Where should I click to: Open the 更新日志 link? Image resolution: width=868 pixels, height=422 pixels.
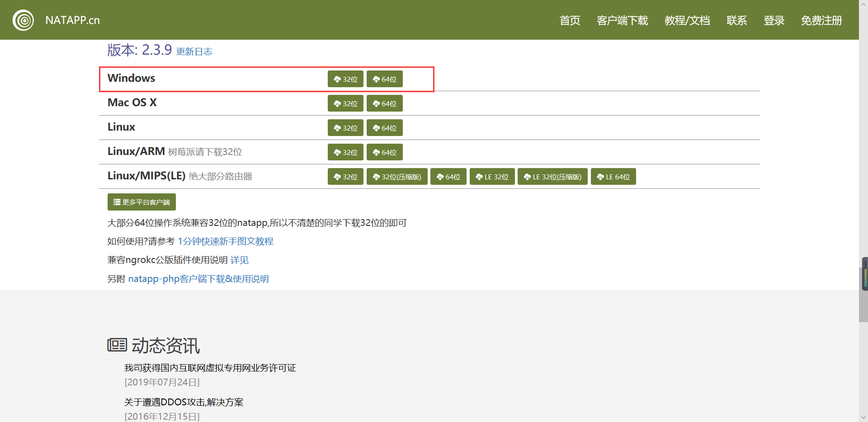tap(194, 52)
